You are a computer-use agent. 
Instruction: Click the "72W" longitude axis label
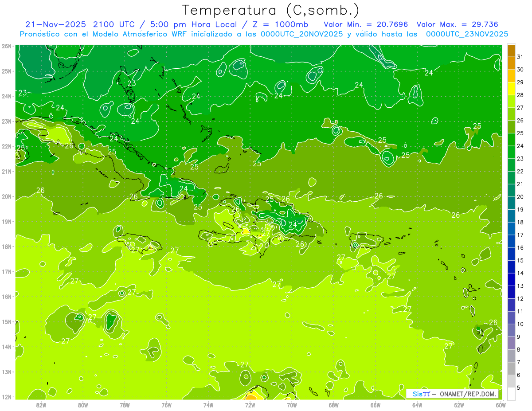click(x=250, y=405)
